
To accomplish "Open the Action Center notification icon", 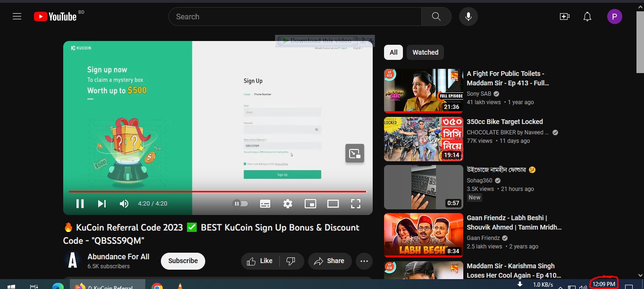I will coord(629,286).
